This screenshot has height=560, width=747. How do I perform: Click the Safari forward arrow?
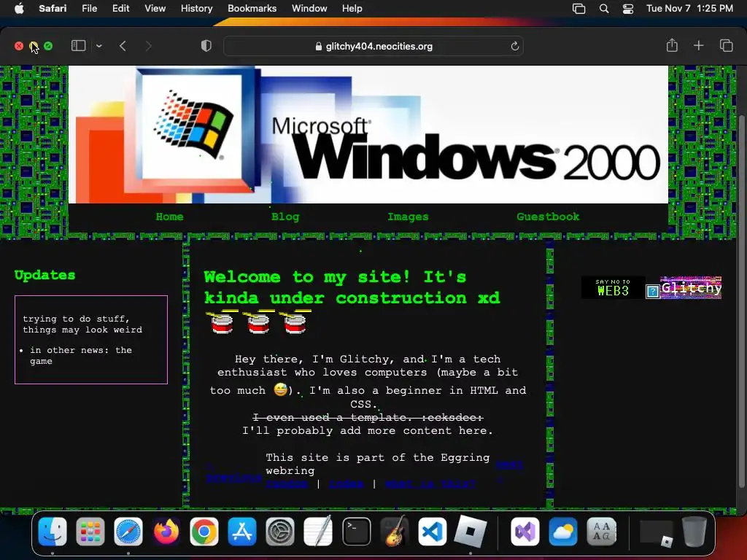click(x=149, y=46)
